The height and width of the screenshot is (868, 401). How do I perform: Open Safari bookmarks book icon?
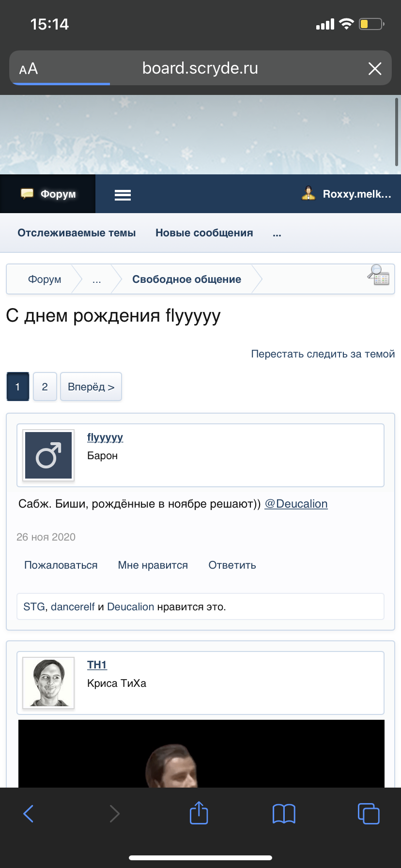[284, 814]
